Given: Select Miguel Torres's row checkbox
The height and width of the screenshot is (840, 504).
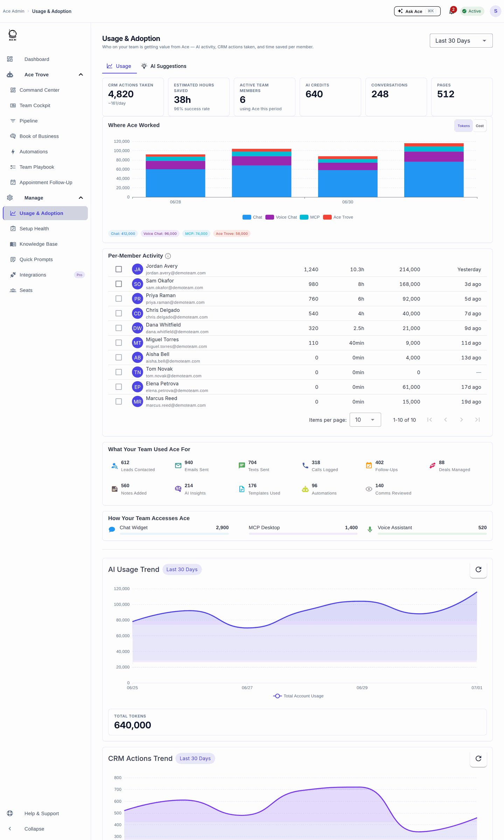Looking at the screenshot, I should pos(119,343).
